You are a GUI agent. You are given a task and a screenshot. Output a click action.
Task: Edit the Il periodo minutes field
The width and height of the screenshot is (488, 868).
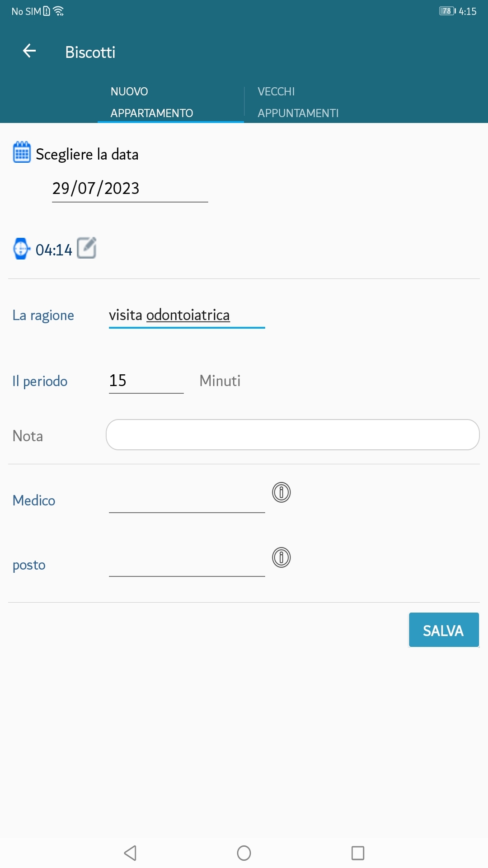(146, 381)
